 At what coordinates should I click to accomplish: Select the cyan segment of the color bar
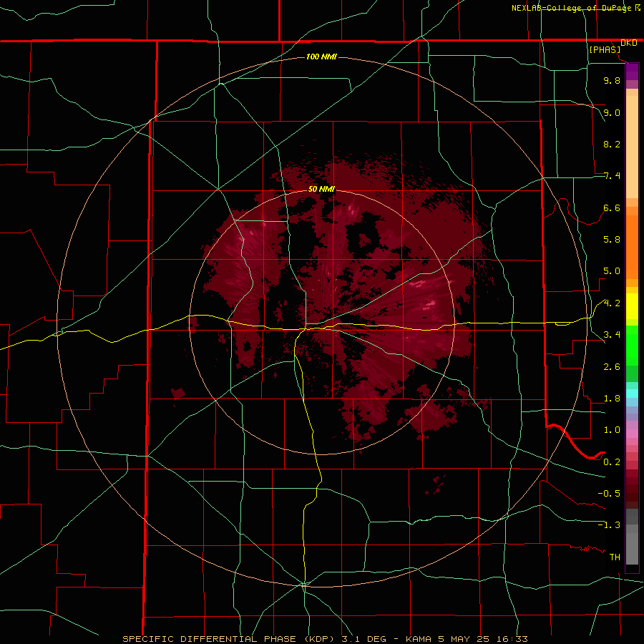coord(632,393)
